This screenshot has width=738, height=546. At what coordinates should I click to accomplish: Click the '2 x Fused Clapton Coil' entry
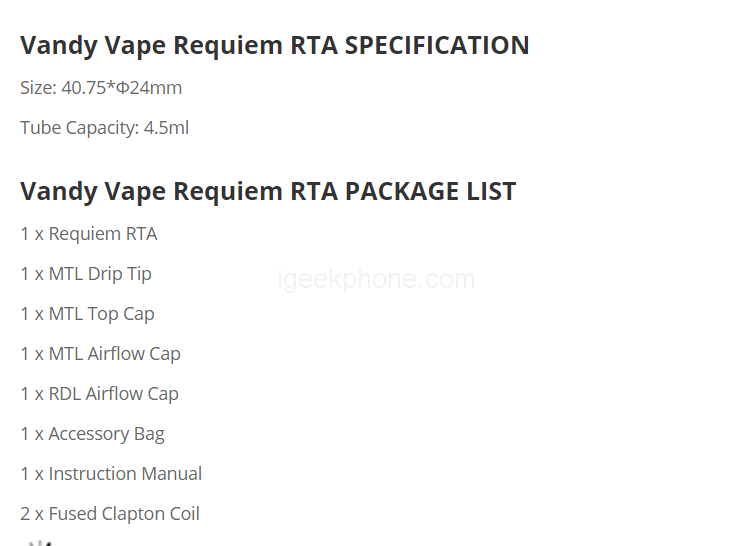(110, 514)
